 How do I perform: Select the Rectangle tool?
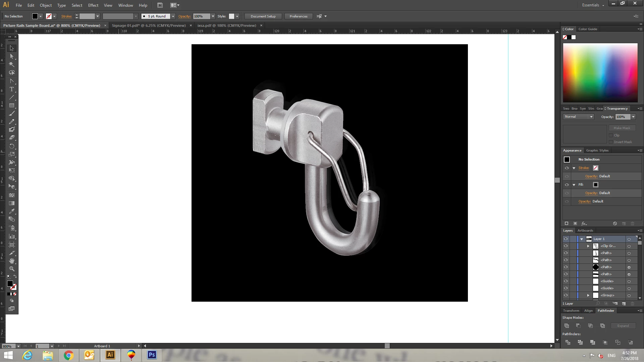pos(12,106)
